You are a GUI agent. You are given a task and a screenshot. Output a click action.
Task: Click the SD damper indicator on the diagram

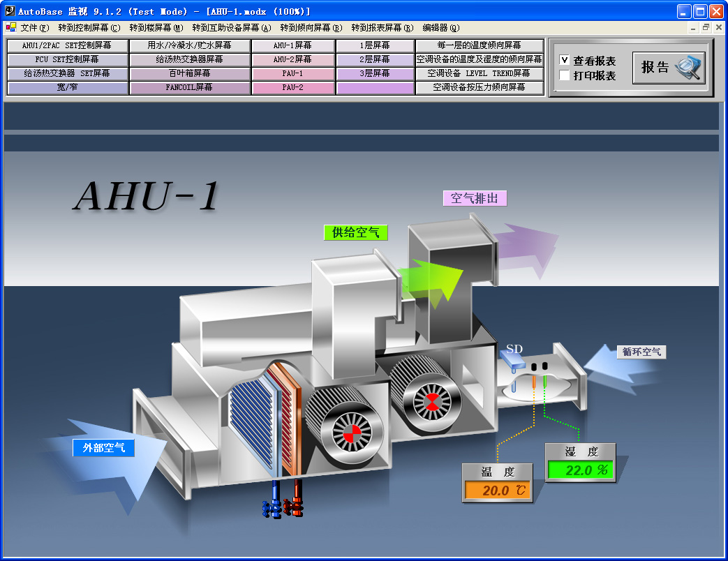click(513, 359)
